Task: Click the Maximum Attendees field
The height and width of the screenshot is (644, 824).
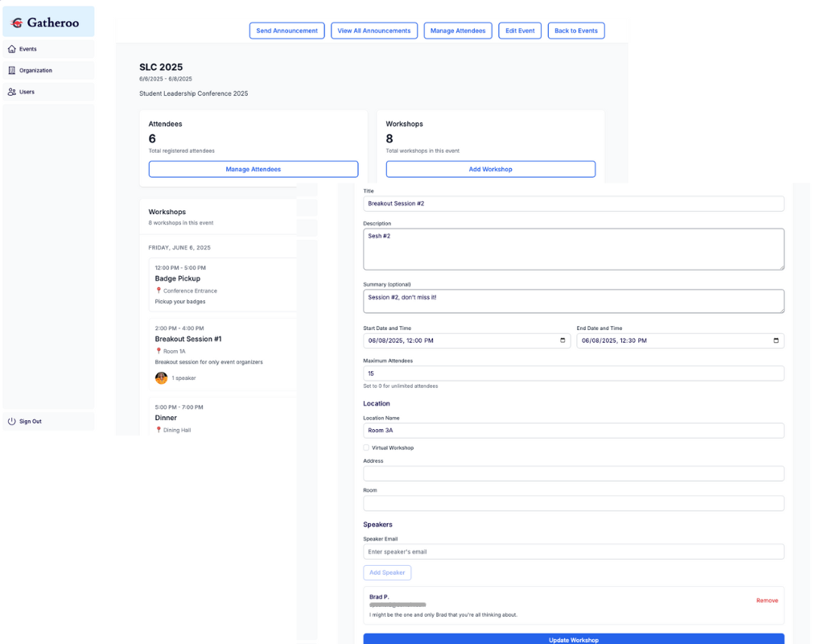Action: tap(573, 374)
